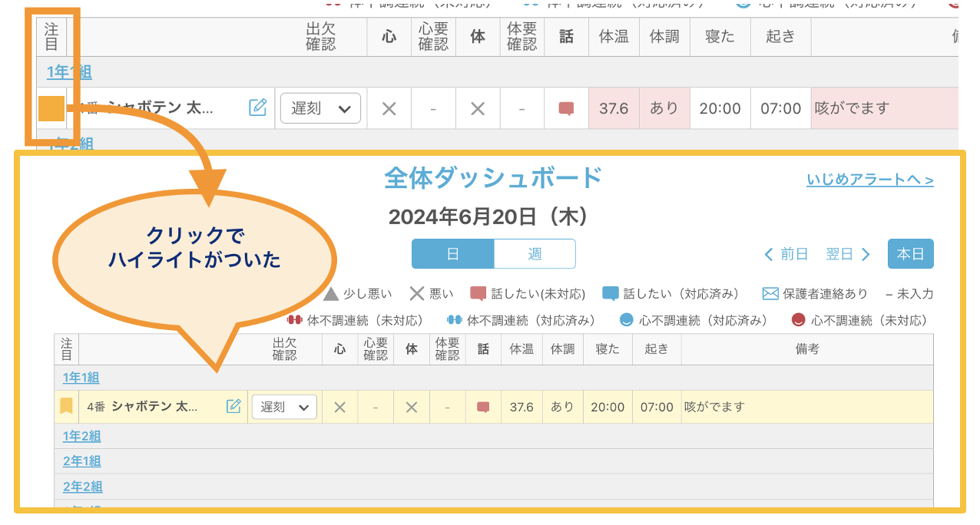
Task: Click the 少し悪い triangle legend icon
Action: (x=331, y=293)
